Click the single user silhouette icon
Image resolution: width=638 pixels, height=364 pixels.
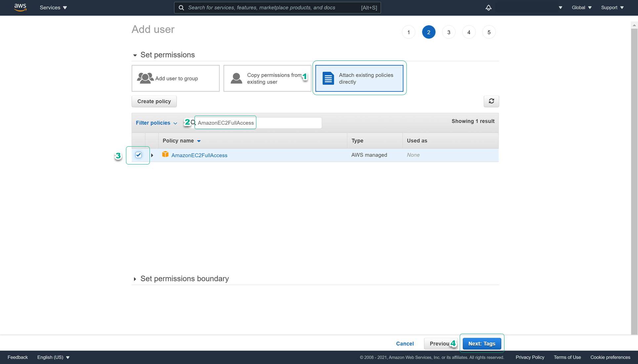[x=236, y=78]
